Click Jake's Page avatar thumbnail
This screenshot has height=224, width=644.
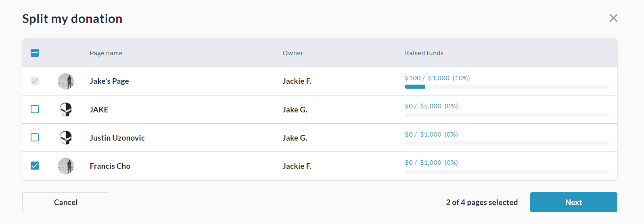pyautogui.click(x=66, y=81)
